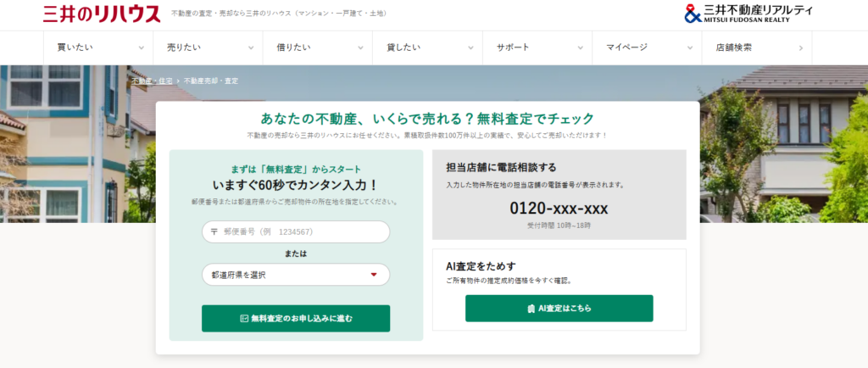The width and height of the screenshot is (868, 368).
Task: Click ご所有物件の推定成約価格 description text
Action: 509,281
